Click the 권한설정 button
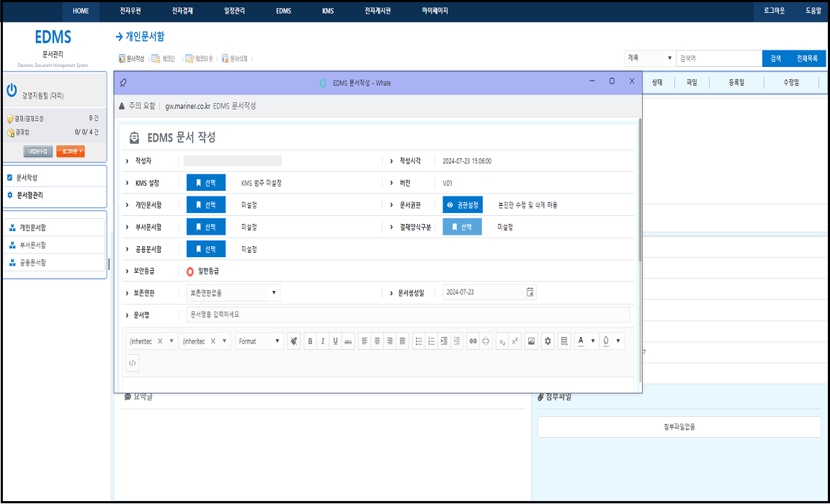The height and width of the screenshot is (504, 830). 463,204
